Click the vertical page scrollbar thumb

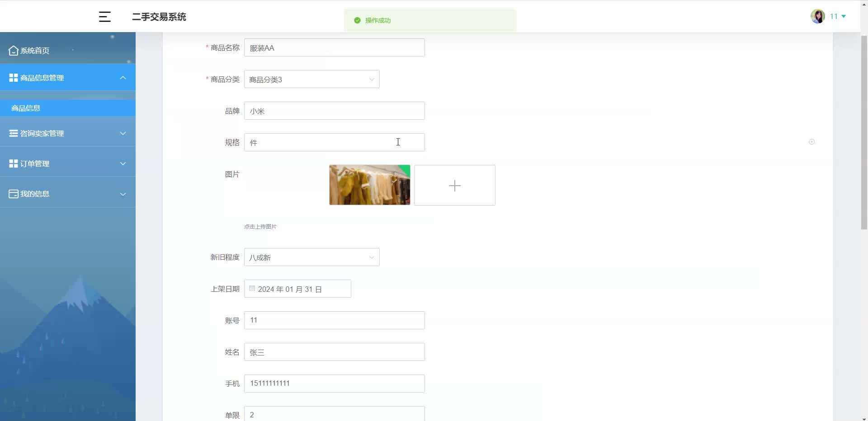coord(864,133)
